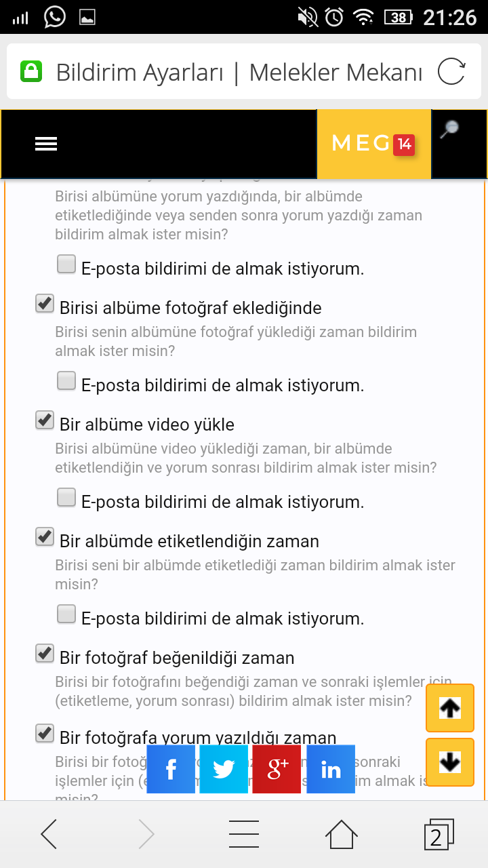Share the page on Twitter

223,769
